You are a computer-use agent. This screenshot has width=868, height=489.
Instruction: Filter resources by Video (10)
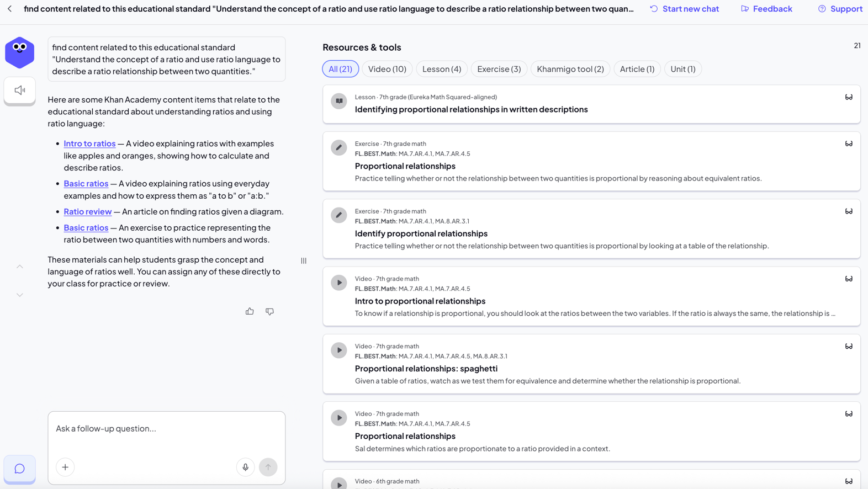tap(387, 69)
